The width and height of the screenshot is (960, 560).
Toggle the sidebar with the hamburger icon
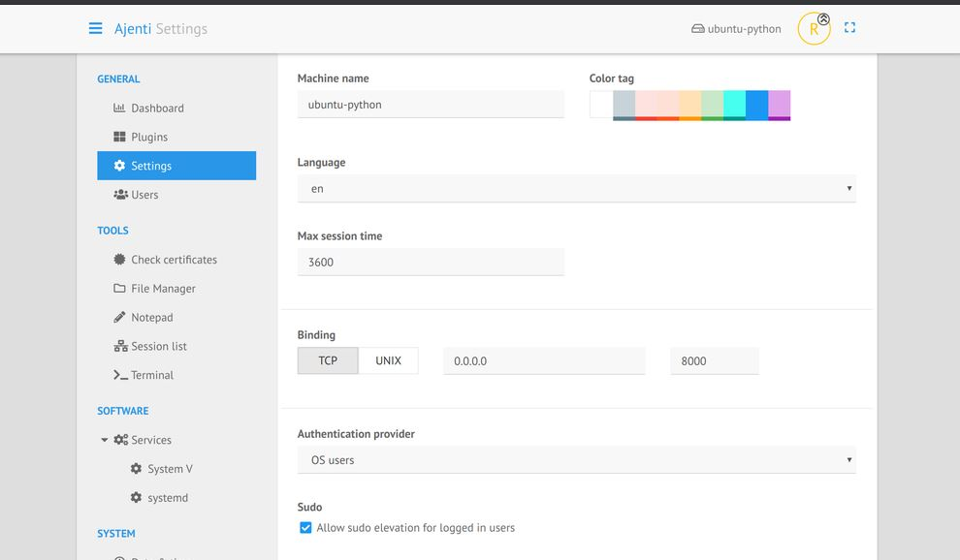[x=95, y=27]
